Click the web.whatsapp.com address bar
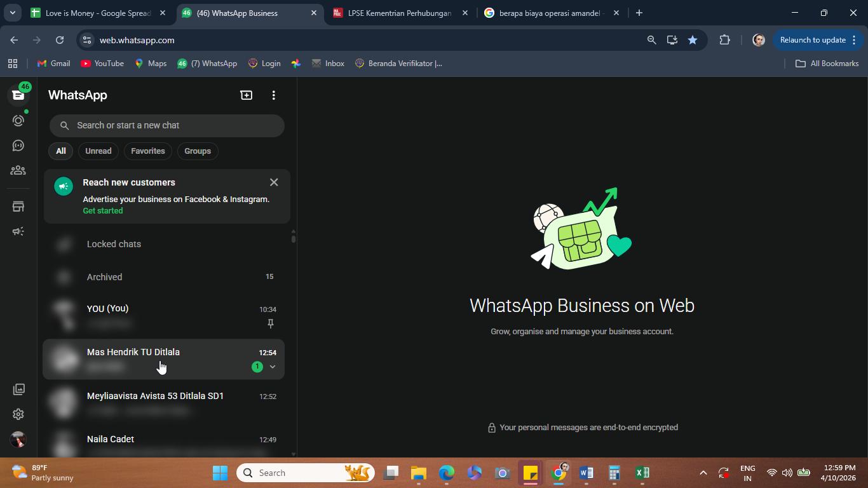 click(x=369, y=40)
